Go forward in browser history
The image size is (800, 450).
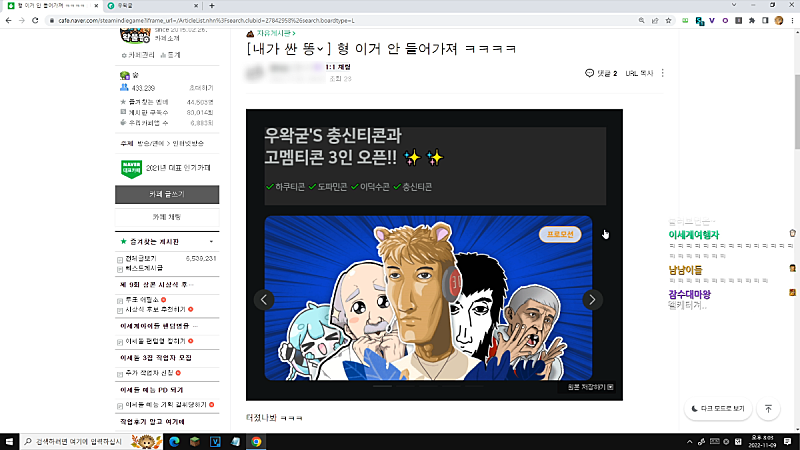21,20
